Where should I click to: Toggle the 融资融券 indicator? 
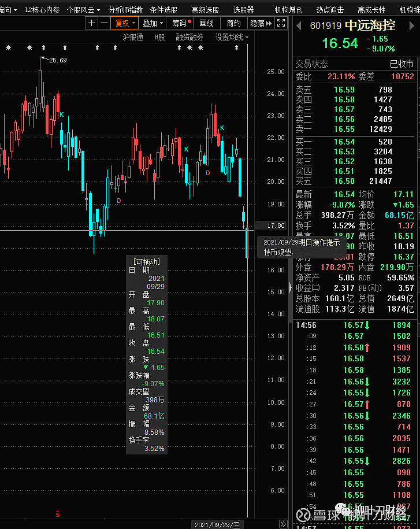click(189, 37)
